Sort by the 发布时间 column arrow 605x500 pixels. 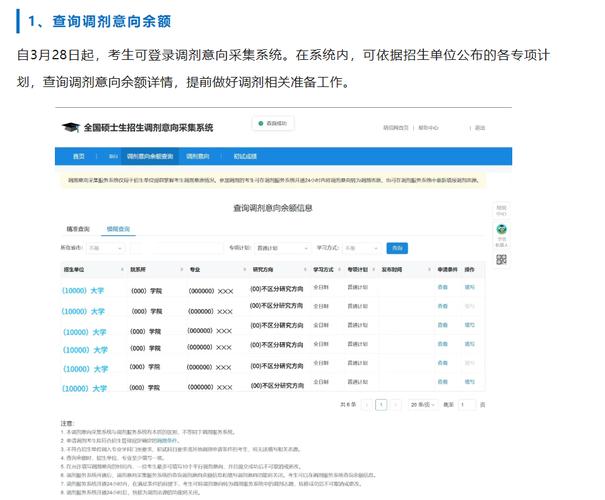[429, 269]
